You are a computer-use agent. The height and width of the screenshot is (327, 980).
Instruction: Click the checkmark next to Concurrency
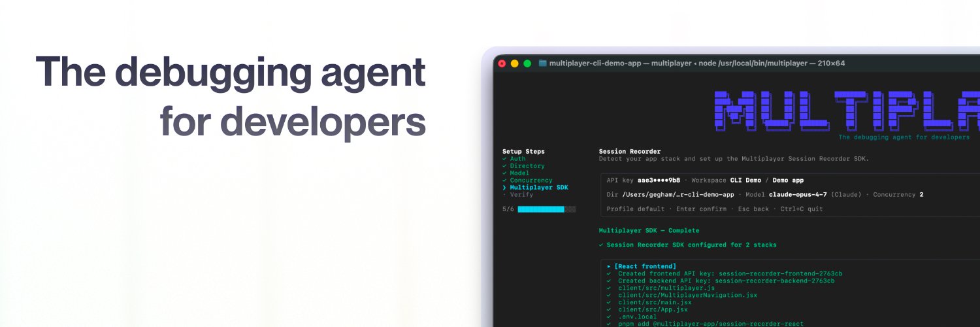coord(504,181)
